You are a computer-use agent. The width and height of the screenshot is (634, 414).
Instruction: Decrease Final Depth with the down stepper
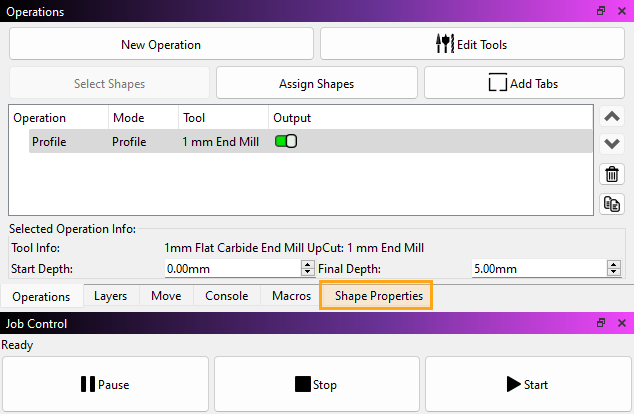(613, 272)
